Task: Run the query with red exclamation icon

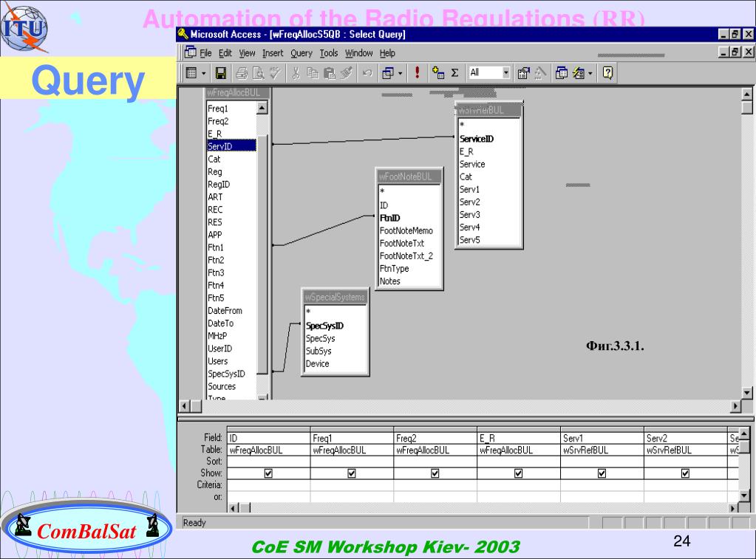Action: (x=417, y=73)
